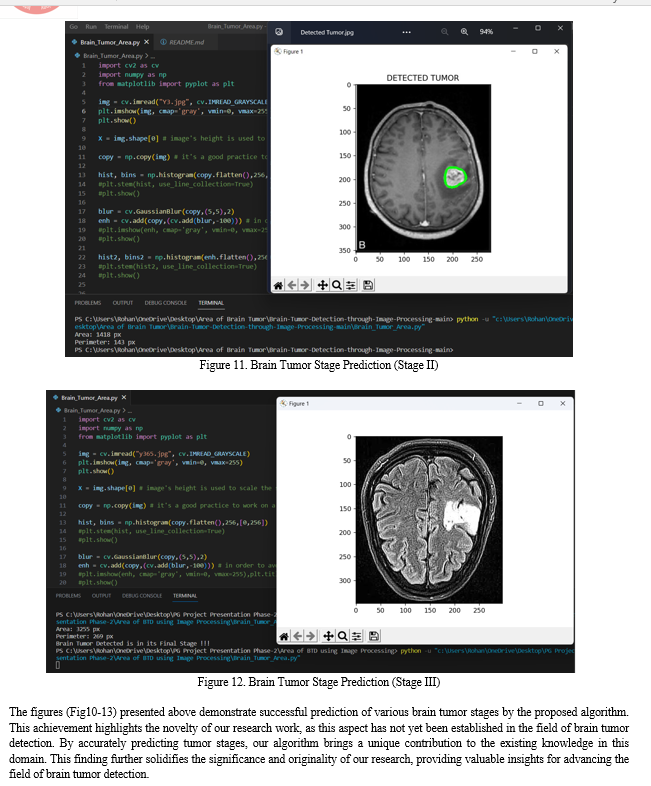Click Save icon in Figure 11 matplotlib toolbar
Viewport: 651px width, 786px height.
368,285
